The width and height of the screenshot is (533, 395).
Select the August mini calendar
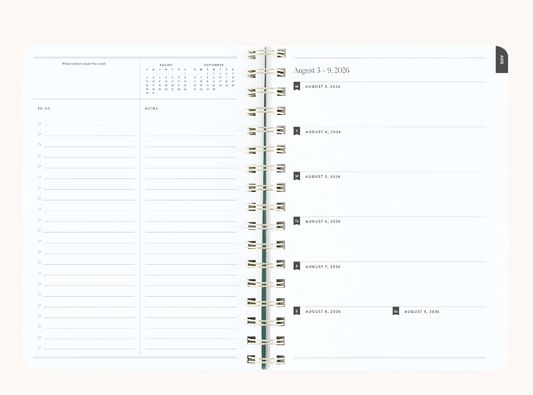(166, 79)
